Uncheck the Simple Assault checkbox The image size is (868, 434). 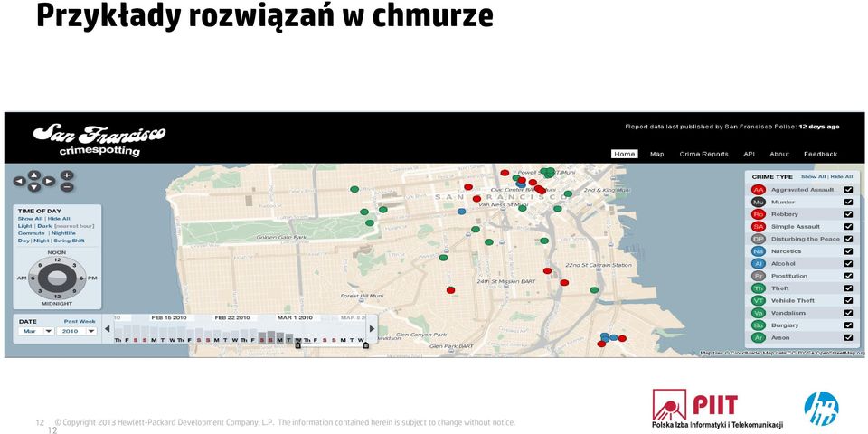coord(848,226)
